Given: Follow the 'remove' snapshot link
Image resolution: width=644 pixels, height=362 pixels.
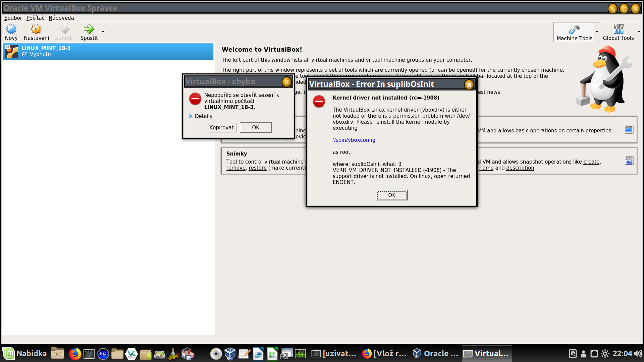Looking at the screenshot, I should coord(236,168).
